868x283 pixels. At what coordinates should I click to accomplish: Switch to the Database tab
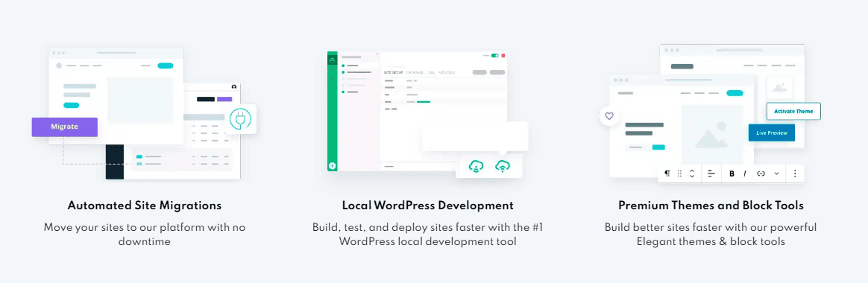click(x=415, y=72)
